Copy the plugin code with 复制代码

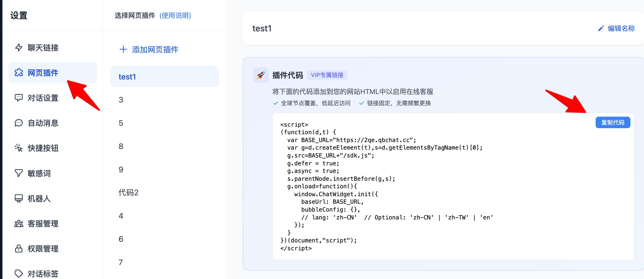613,122
